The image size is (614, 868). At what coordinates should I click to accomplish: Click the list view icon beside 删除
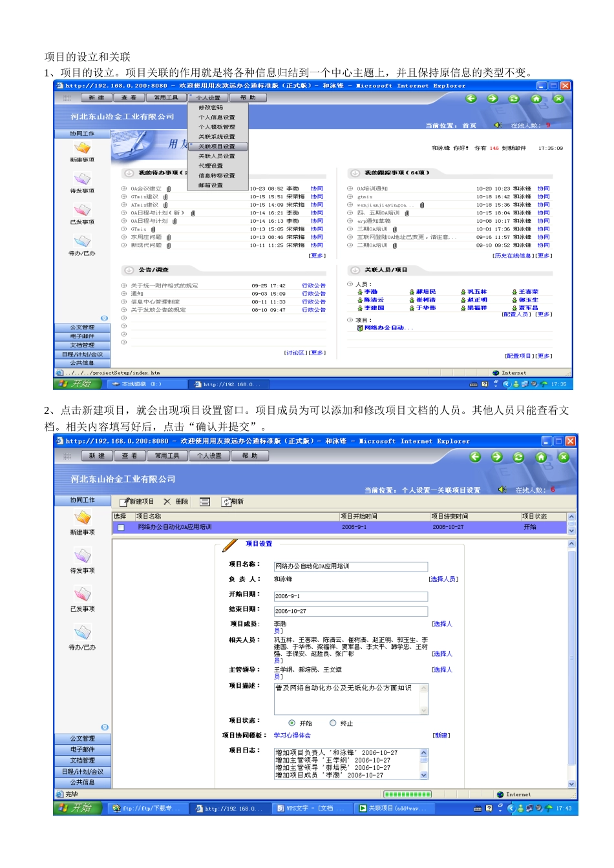pyautogui.click(x=205, y=502)
